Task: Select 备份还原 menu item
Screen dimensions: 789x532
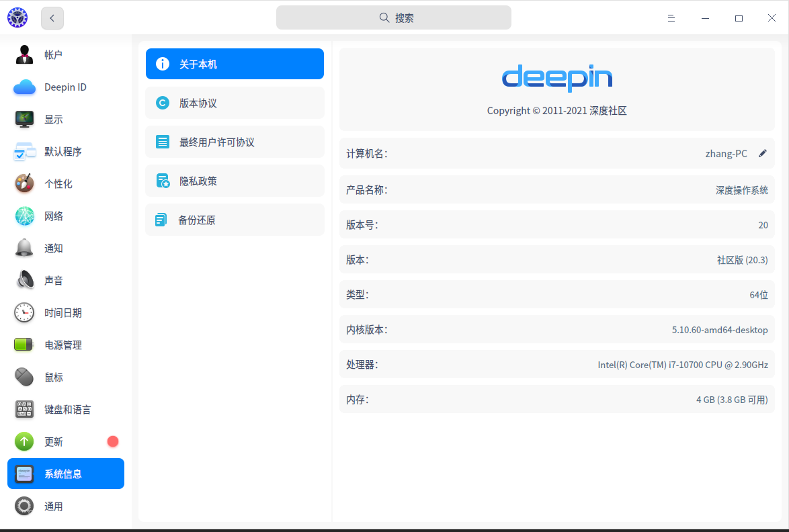Action: pos(235,220)
